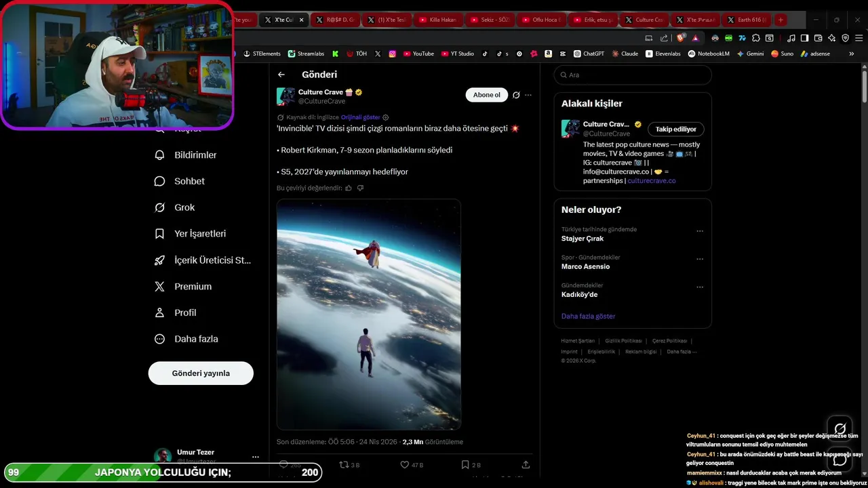
Task: Expand Daha fazla menu
Action: (186, 339)
